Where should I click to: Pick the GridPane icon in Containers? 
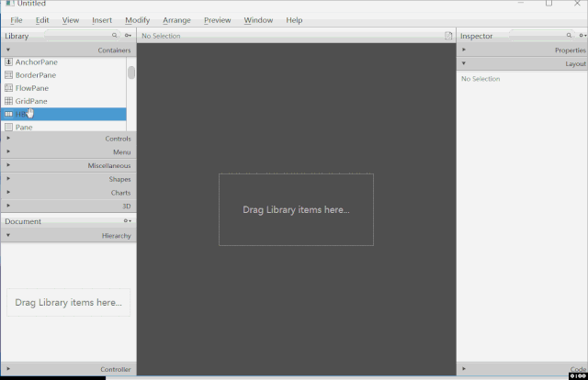8,101
